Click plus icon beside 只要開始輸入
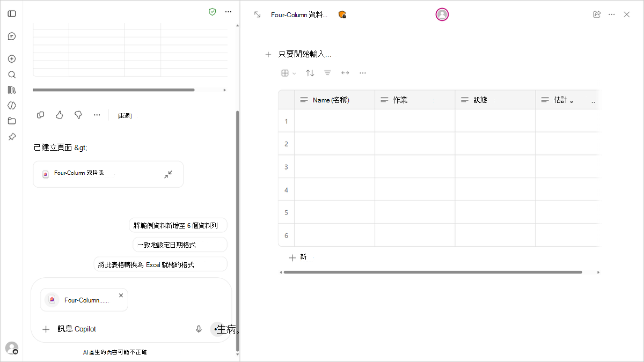The image size is (644, 362). click(268, 54)
